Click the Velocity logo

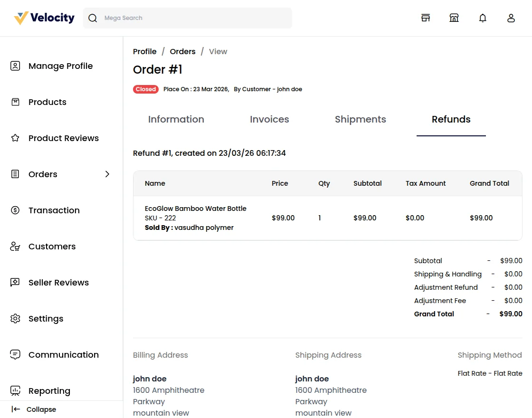[x=43, y=18]
